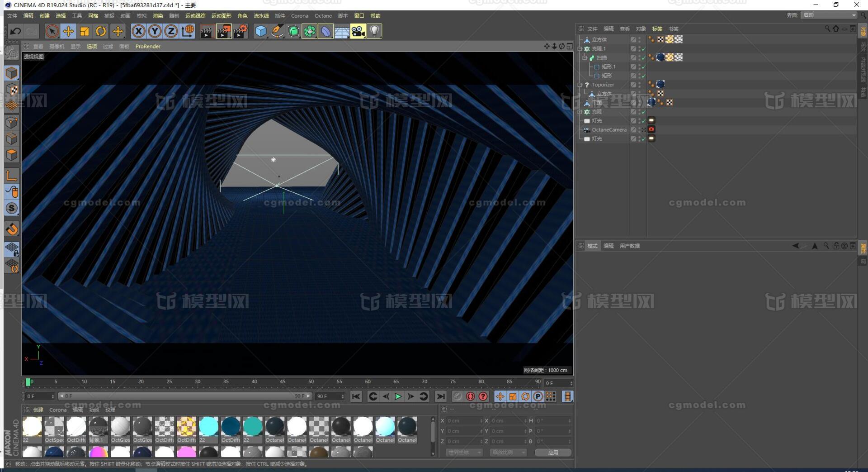Open the 文件 menu in the main menu bar
This screenshot has height=472, width=868.
pyautogui.click(x=12, y=16)
